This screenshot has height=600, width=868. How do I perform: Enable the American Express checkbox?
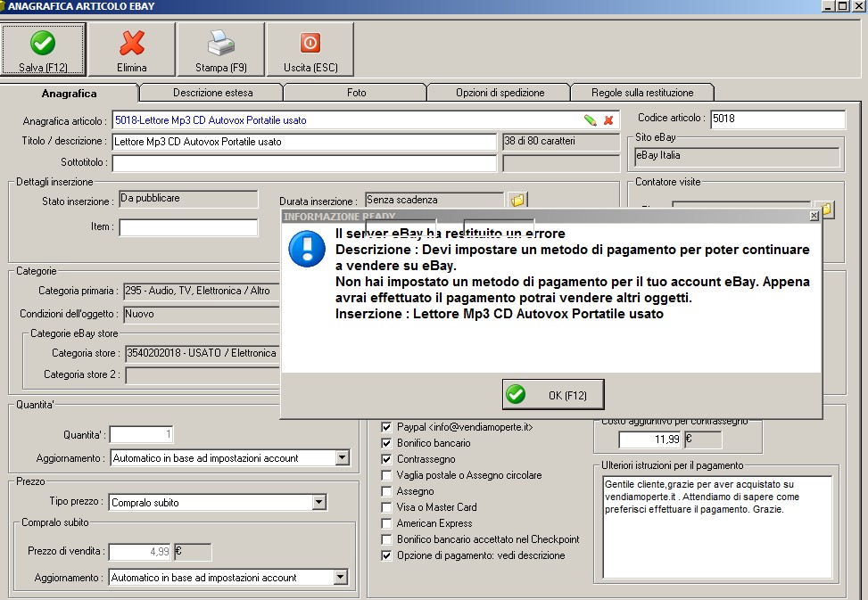pos(386,523)
